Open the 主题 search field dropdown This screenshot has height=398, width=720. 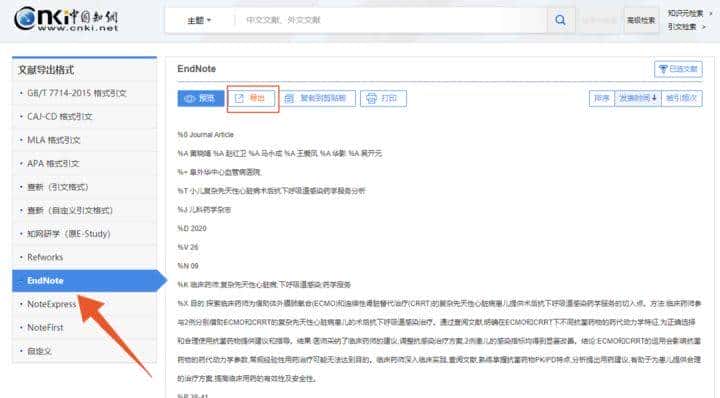(199, 21)
